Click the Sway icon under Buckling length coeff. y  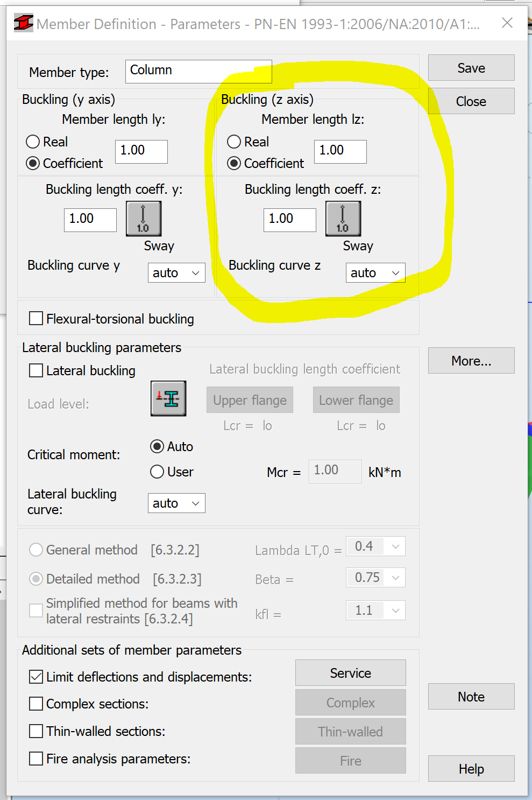(143, 219)
